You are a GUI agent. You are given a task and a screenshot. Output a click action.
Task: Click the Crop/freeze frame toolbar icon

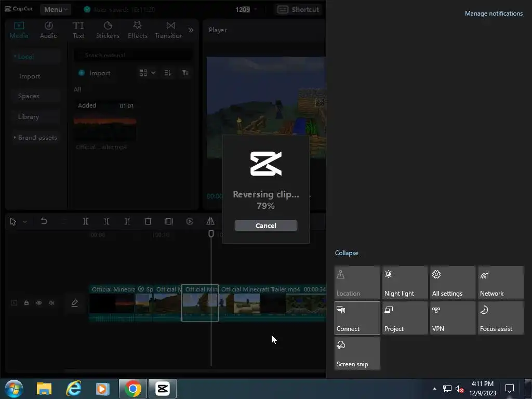[169, 221]
